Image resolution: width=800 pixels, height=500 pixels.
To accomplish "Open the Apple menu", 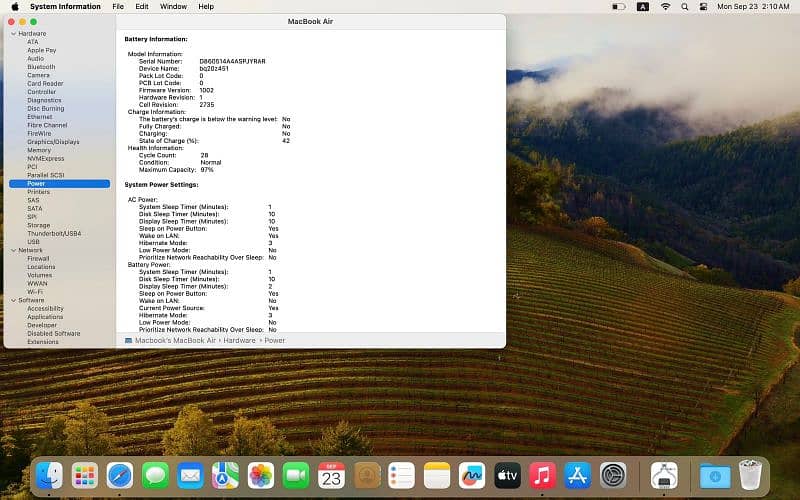I will (x=14, y=6).
